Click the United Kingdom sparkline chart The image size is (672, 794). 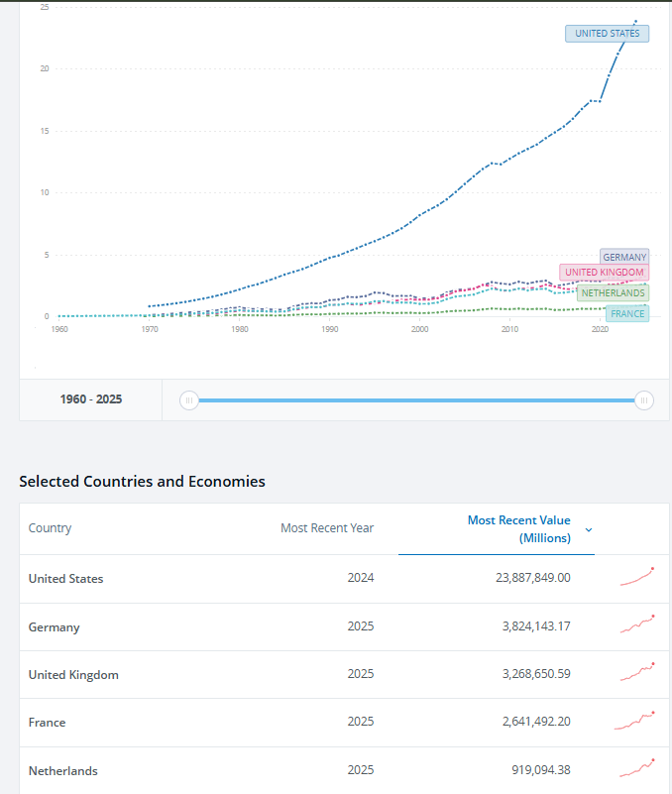click(637, 672)
